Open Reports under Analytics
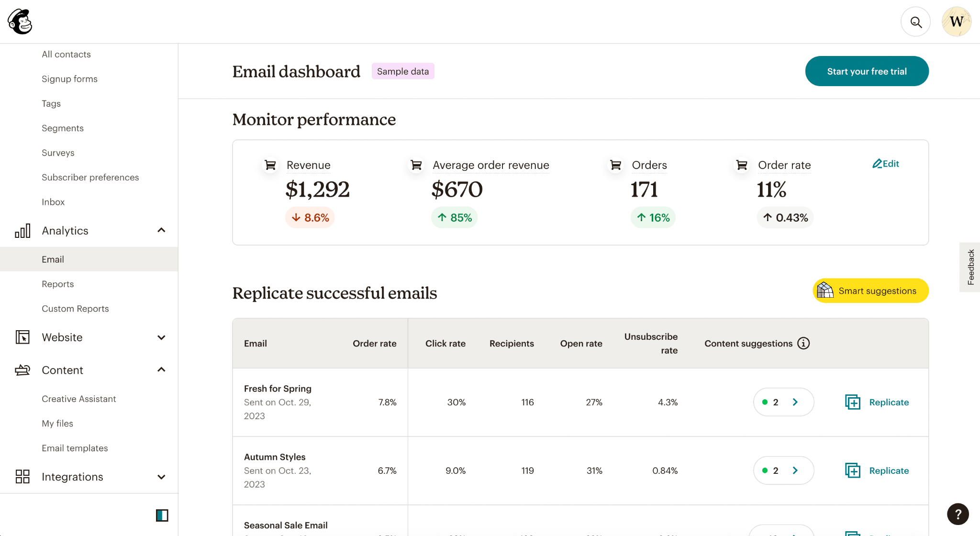 [57, 284]
